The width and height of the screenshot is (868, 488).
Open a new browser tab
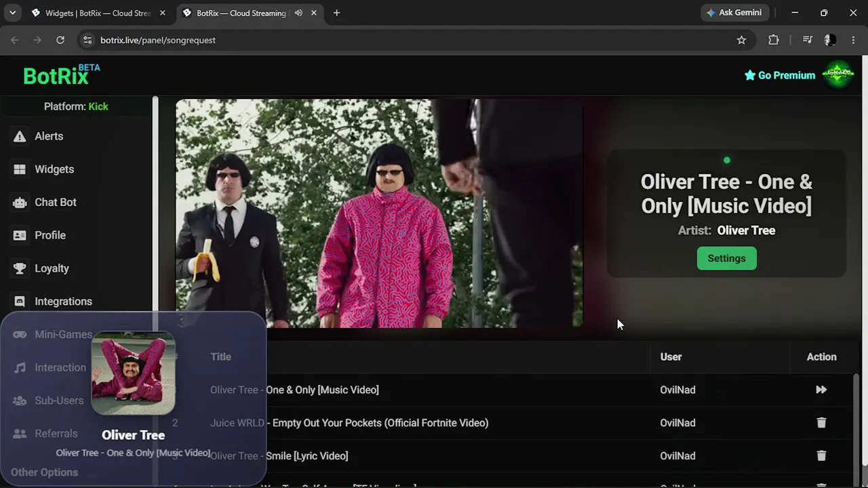click(336, 13)
